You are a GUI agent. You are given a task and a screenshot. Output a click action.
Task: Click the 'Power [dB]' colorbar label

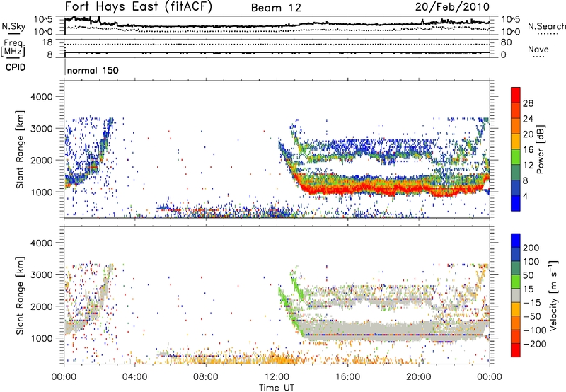point(541,149)
